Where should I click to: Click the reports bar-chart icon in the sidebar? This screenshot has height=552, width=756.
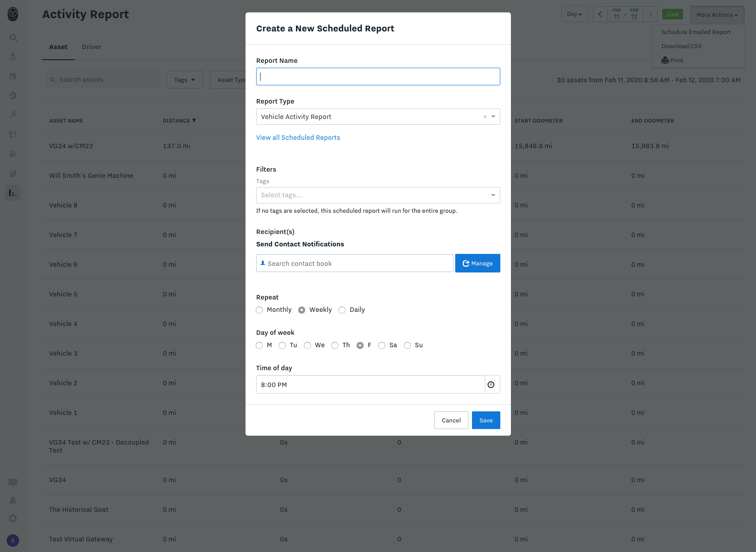point(13,192)
